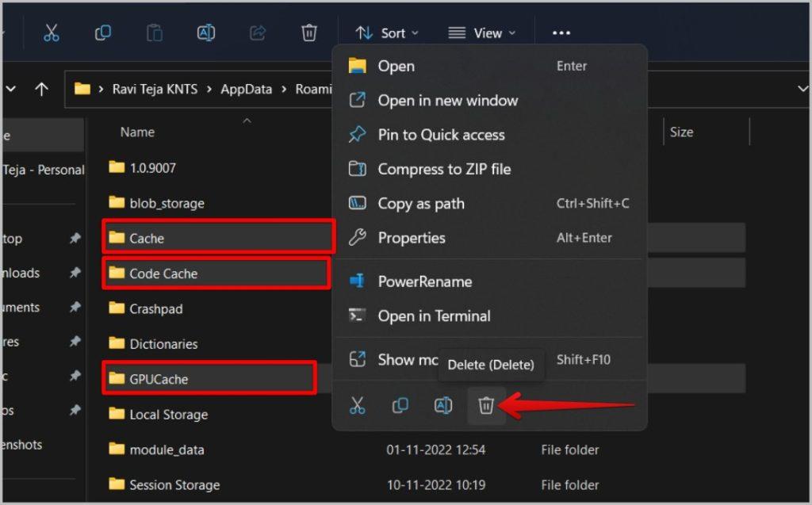
Task: Open the Sort dropdown
Action: 387,33
